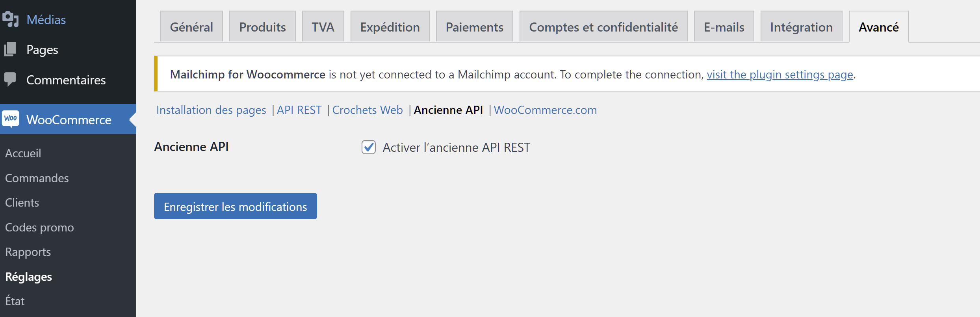Open Commandes in WooCommerce submenu
This screenshot has width=980, height=317.
(37, 178)
